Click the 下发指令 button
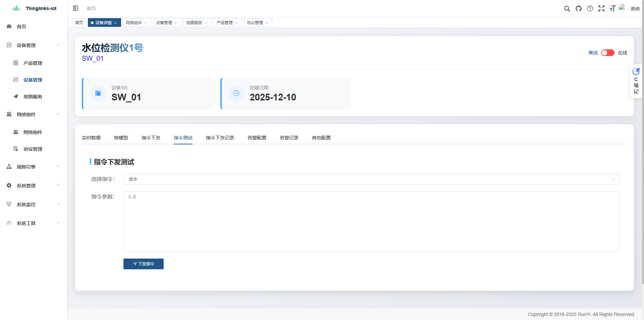 point(143,264)
